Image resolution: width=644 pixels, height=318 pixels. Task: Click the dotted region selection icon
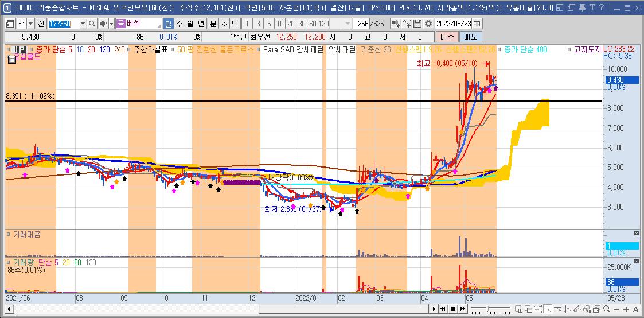[x=538, y=309]
